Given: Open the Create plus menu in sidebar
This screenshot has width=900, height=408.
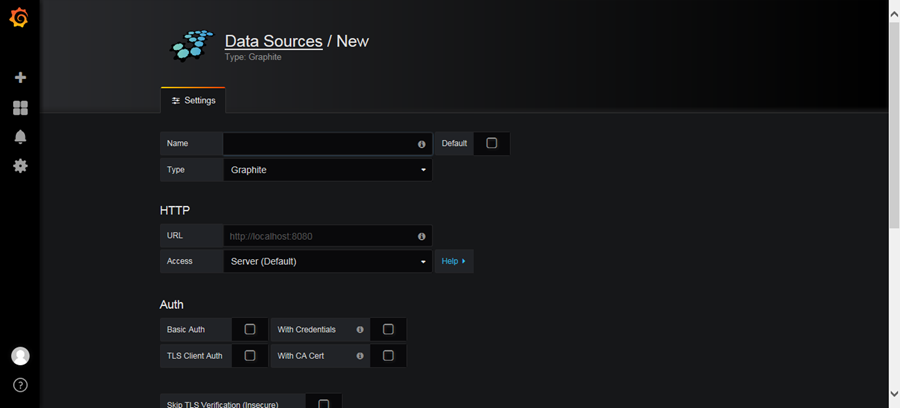Looking at the screenshot, I should click(x=20, y=77).
